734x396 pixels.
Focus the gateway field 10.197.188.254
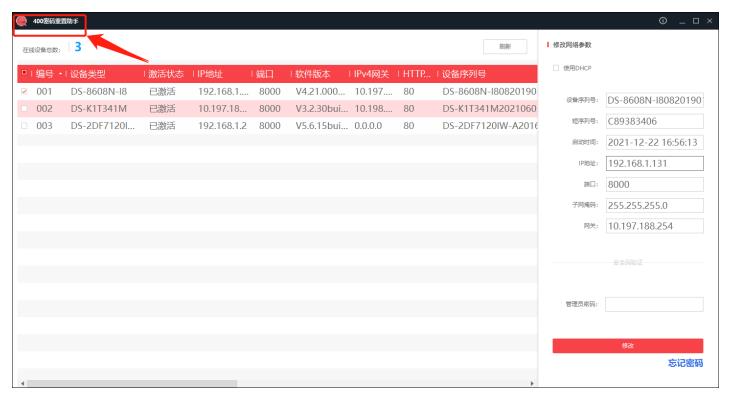click(654, 226)
